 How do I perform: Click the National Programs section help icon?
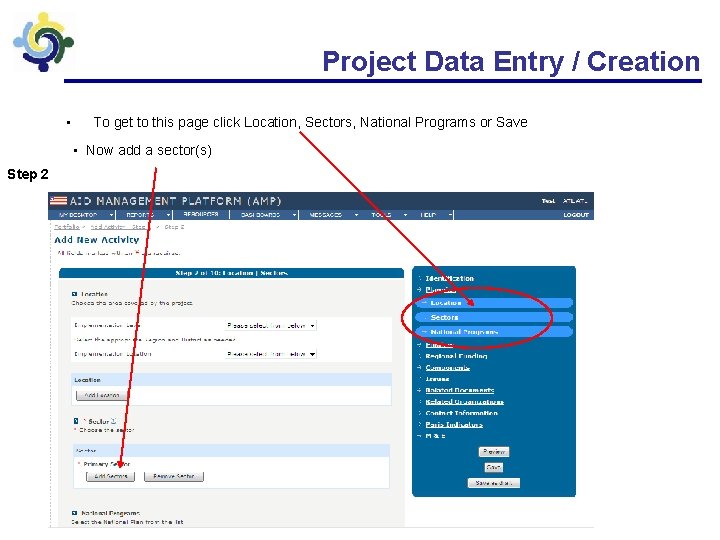pyautogui.click(x=74, y=513)
